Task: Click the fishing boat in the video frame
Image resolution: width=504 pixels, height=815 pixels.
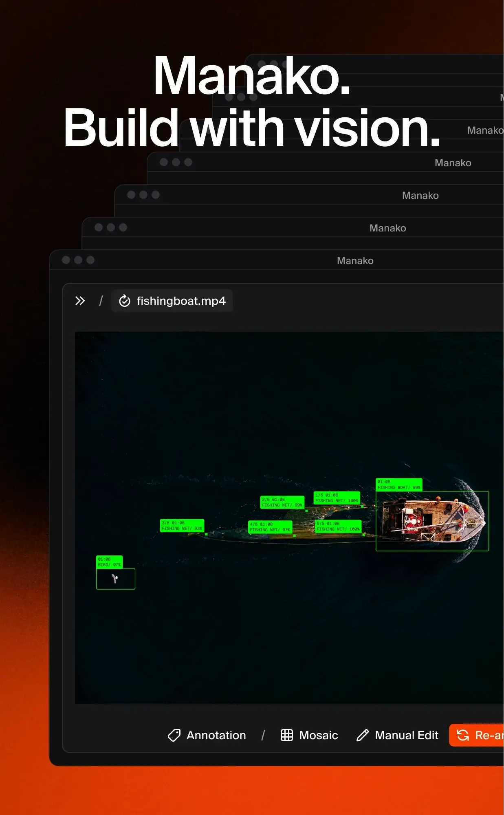Action: click(432, 521)
